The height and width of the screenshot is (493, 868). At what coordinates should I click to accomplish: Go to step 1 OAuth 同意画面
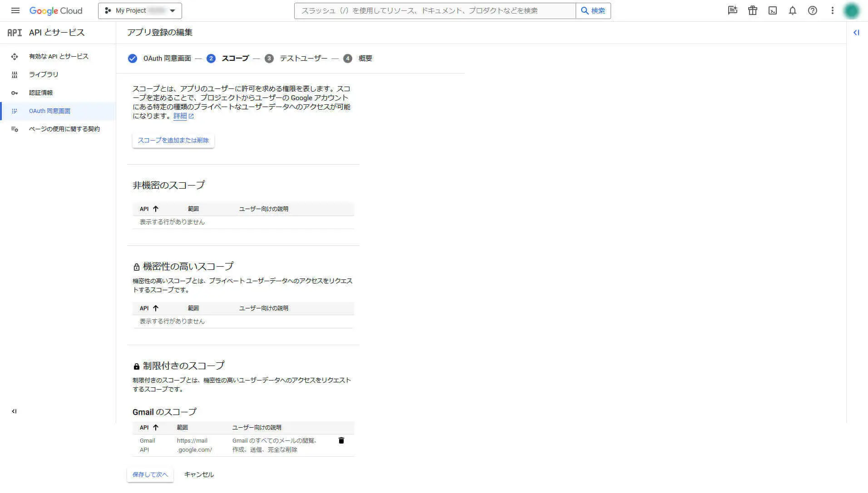(160, 58)
